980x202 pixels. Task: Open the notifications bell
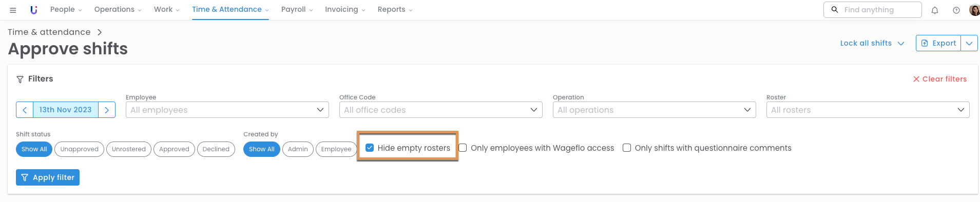point(935,10)
